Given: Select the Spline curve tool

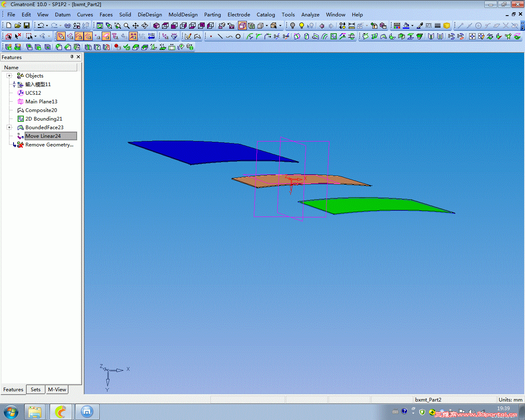Looking at the screenshot, I should coord(229,36).
